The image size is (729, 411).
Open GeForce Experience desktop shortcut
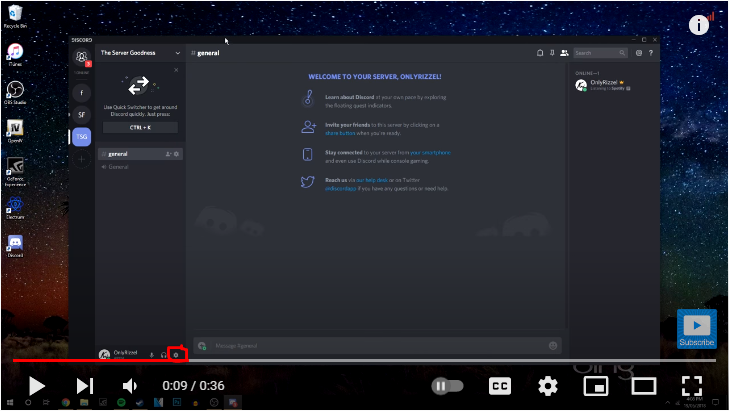pos(15,172)
